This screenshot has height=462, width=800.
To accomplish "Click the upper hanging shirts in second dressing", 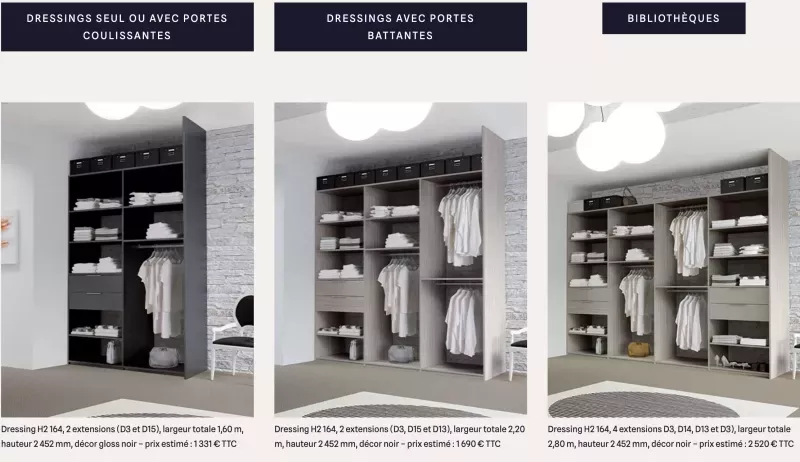I will (460, 225).
